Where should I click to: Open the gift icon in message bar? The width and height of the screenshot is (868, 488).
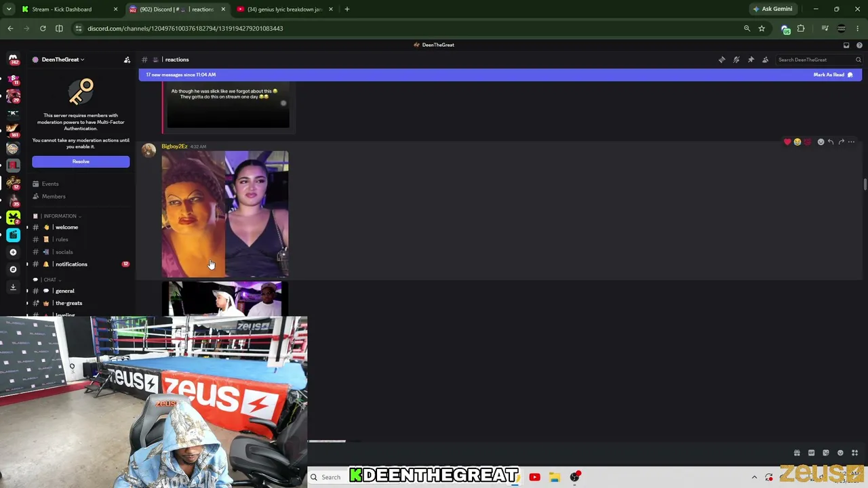click(797, 453)
